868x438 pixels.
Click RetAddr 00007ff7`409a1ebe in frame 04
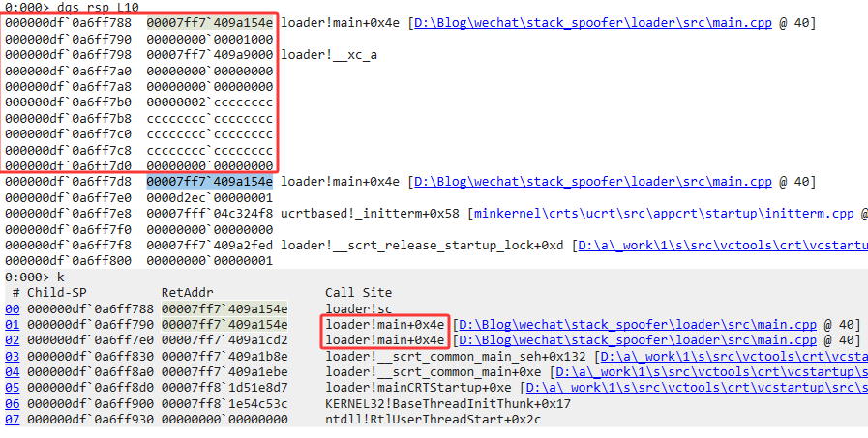[224, 372]
